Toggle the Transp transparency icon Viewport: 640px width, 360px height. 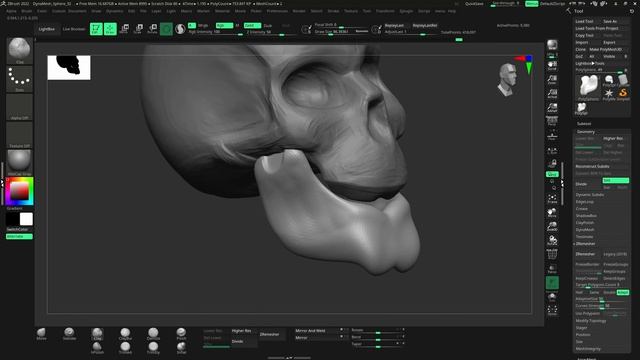click(552, 269)
